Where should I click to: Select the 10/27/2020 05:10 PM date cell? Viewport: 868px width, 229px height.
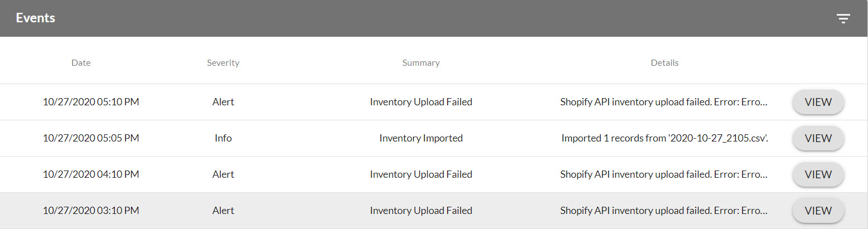[91, 102]
